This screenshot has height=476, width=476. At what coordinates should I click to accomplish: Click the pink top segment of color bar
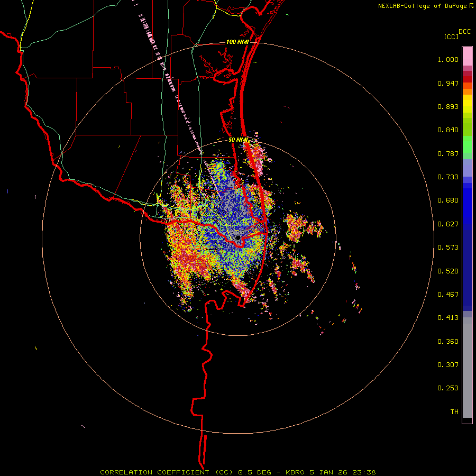pos(467,56)
